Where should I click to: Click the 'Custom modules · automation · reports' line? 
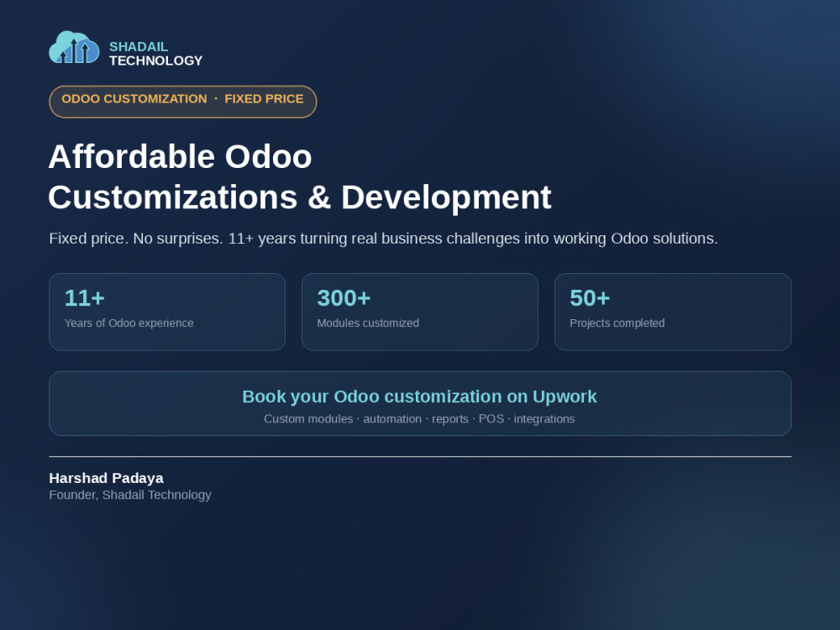point(419,419)
